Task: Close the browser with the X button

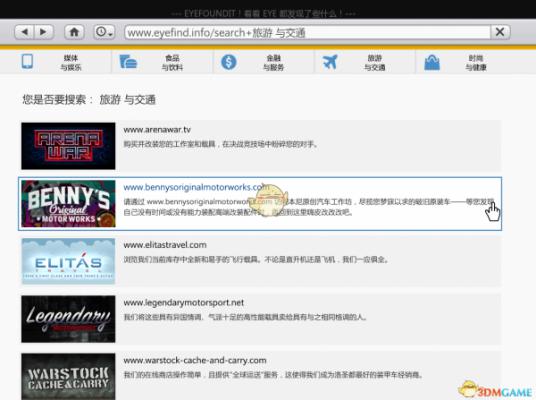Action: click(x=500, y=32)
